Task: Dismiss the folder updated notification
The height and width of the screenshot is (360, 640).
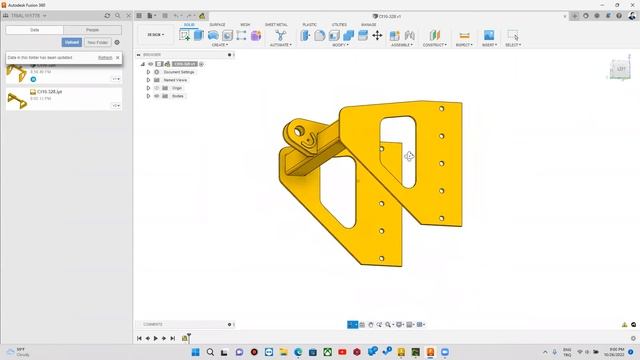Action: pos(118,58)
